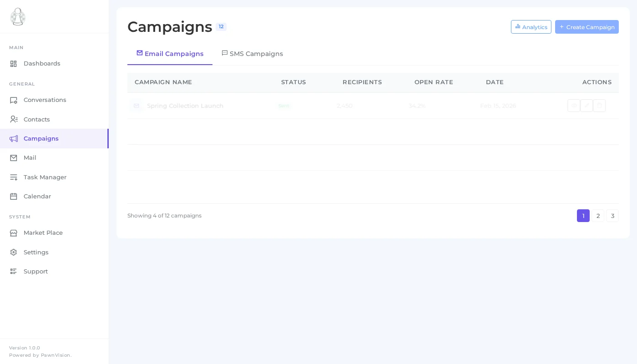This screenshot has height=364, width=637.
Task: Edit Spring Collection Launch using the pencil icon
Action: click(586, 106)
